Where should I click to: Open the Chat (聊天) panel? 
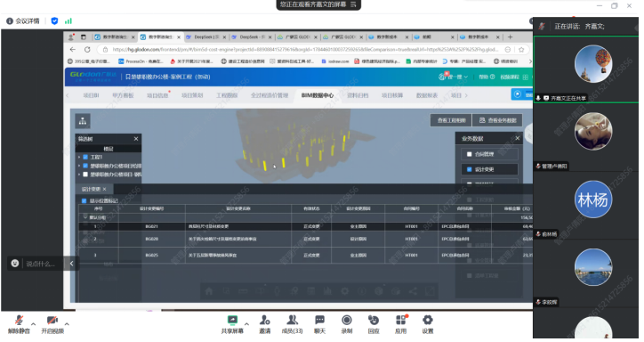(319, 321)
